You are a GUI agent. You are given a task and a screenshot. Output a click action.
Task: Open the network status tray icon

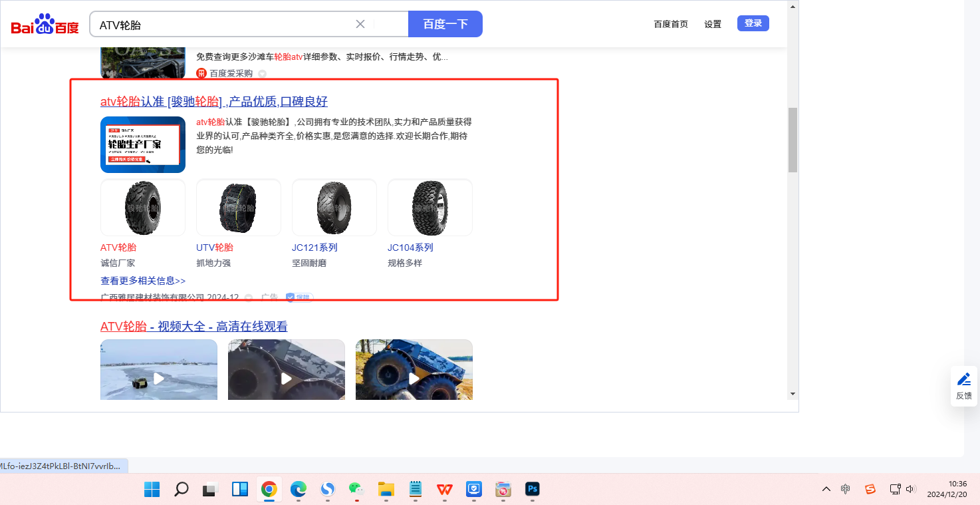[896, 489]
